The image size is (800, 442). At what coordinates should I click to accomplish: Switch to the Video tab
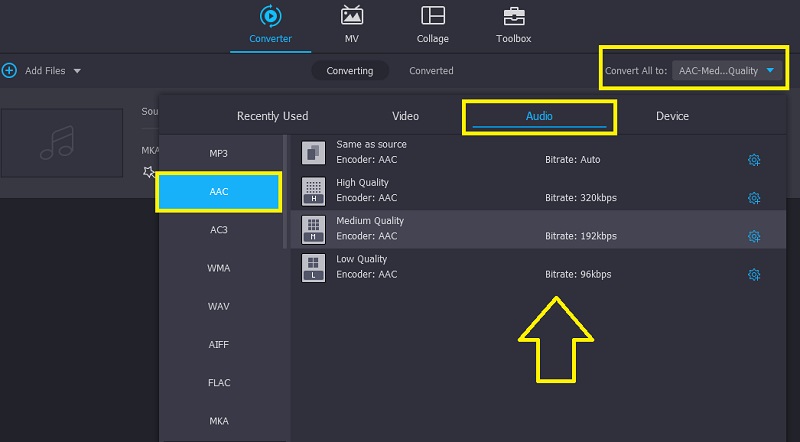405,116
